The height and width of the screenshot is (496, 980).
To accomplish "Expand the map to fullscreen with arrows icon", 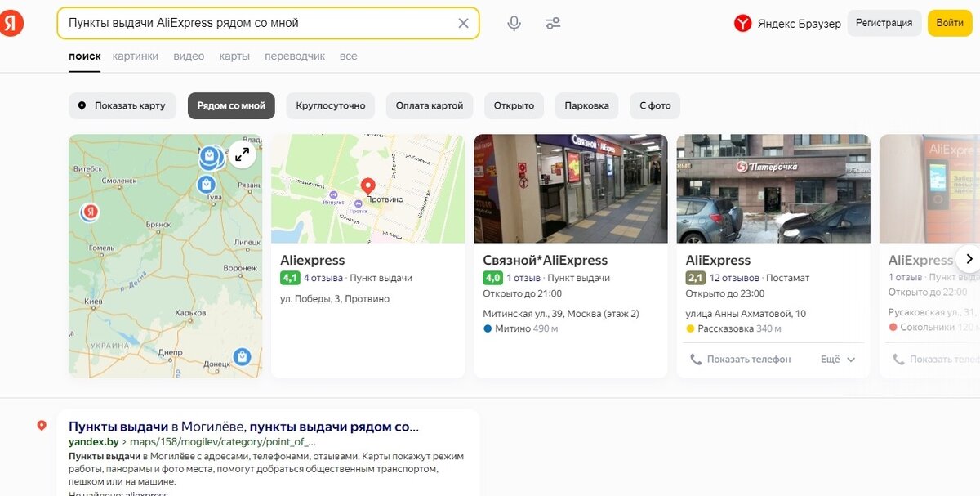I will tap(240, 153).
